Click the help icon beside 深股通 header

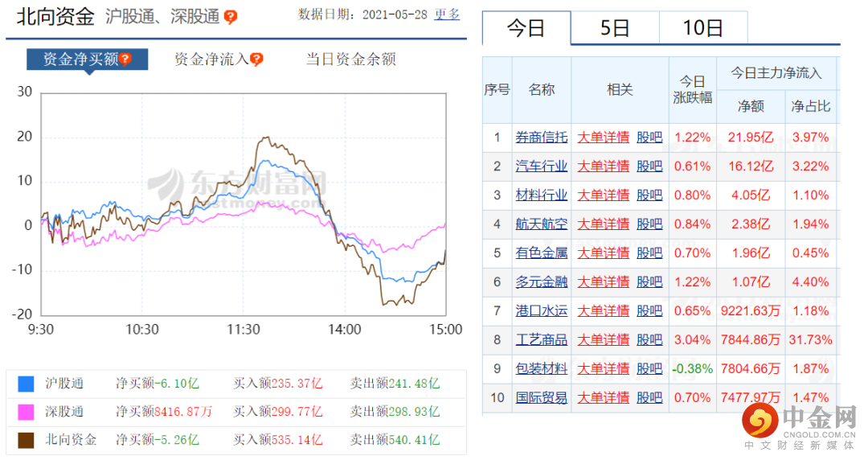click(x=231, y=17)
